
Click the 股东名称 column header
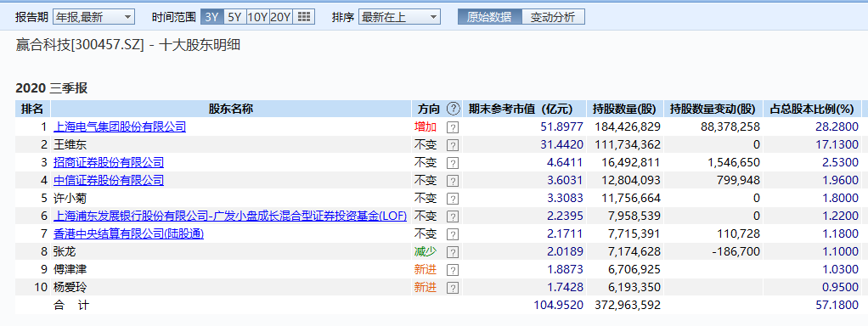[x=230, y=109]
